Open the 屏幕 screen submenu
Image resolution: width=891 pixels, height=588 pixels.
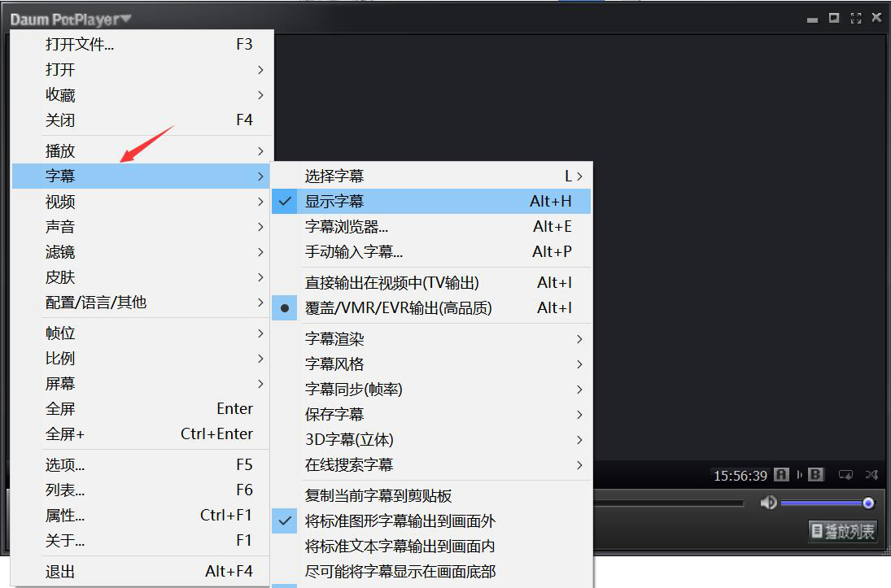click(x=142, y=384)
